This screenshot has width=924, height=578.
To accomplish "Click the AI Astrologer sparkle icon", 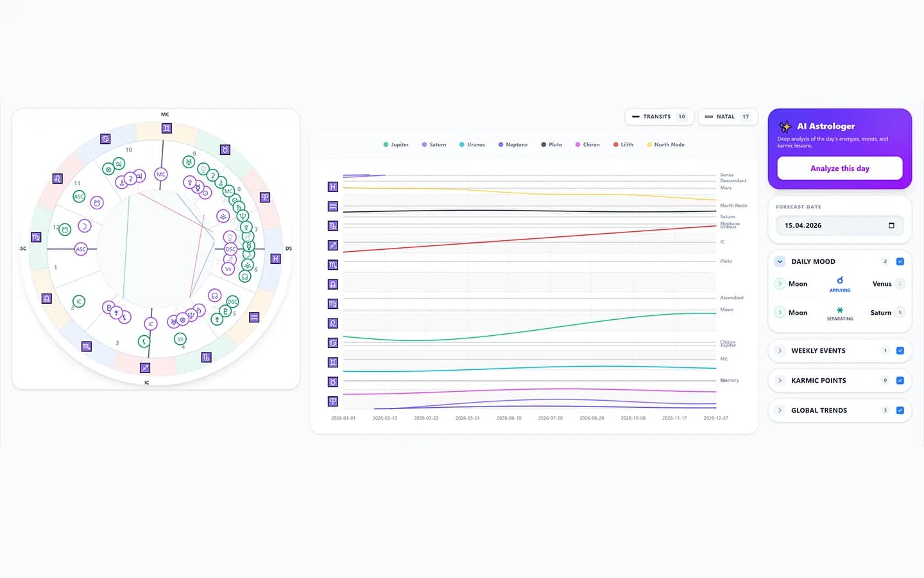I will coord(785,127).
